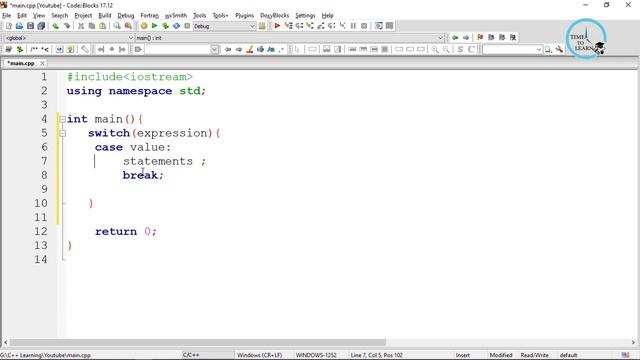Stop debugger icon
This screenshot has height=360, width=640.
pyautogui.click(x=364, y=26)
